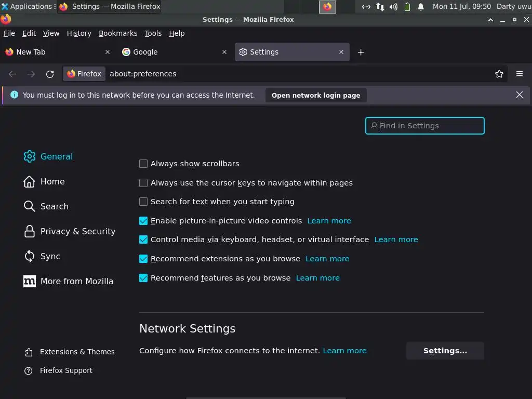532x399 pixels.
Task: Open Network Settings with the Settings… button
Action: (x=445, y=351)
